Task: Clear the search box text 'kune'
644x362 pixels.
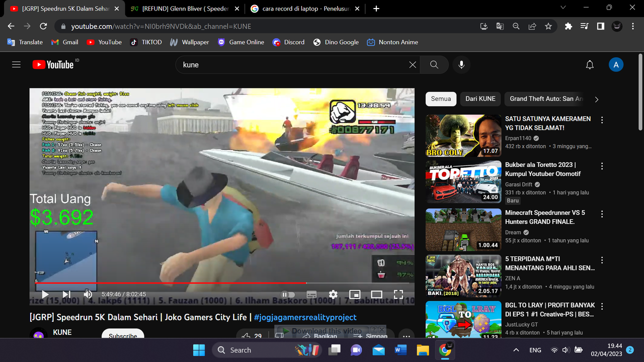Action: point(413,64)
